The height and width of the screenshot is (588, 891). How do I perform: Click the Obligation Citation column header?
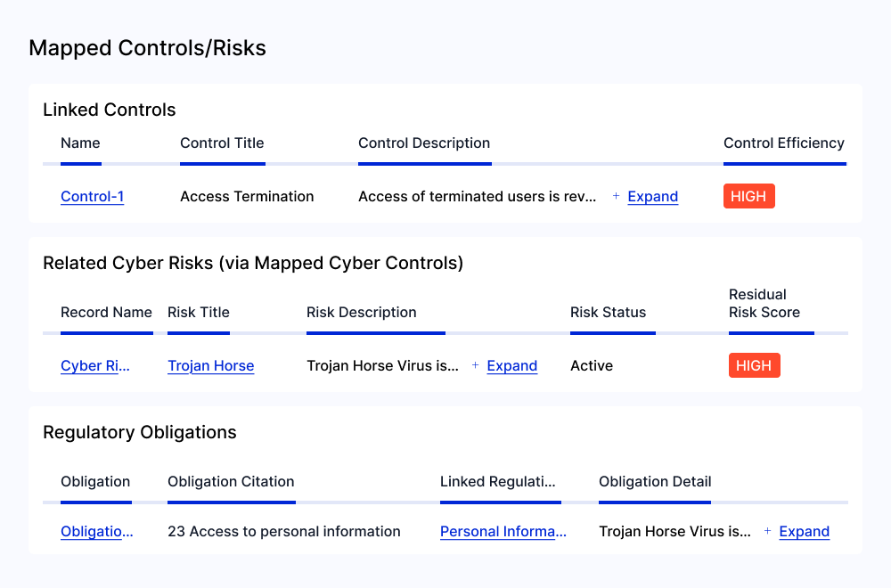[231, 482]
